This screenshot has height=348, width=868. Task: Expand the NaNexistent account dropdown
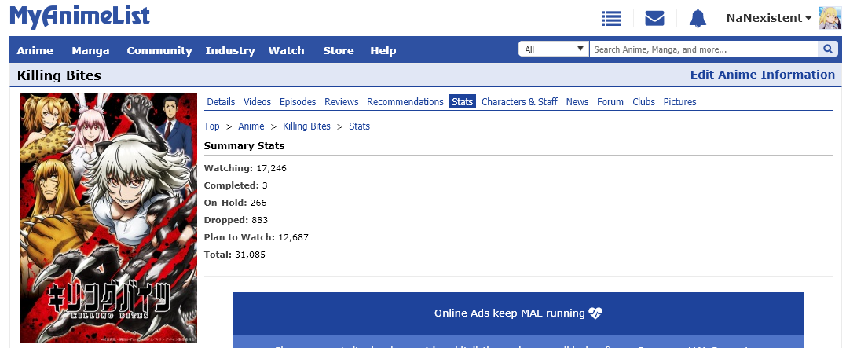click(x=768, y=18)
